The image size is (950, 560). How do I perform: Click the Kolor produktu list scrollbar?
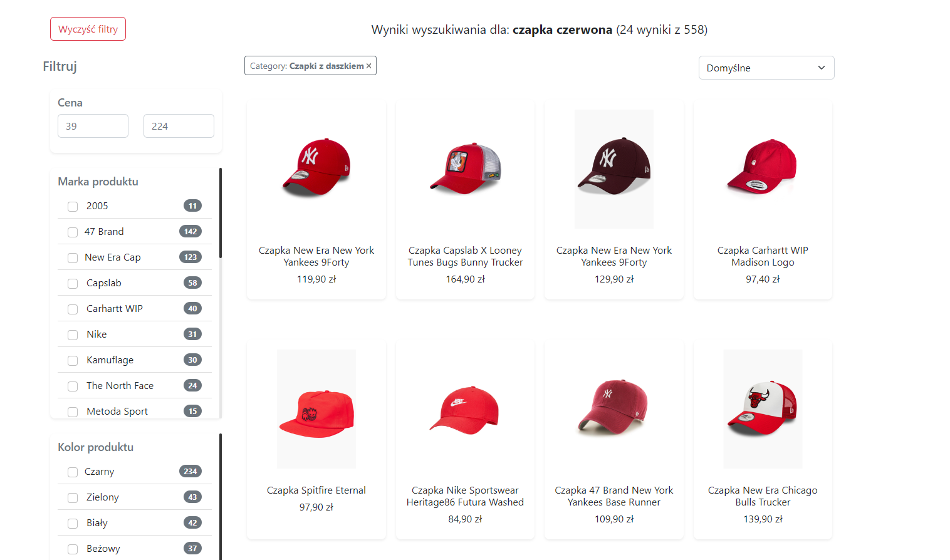[x=221, y=496]
